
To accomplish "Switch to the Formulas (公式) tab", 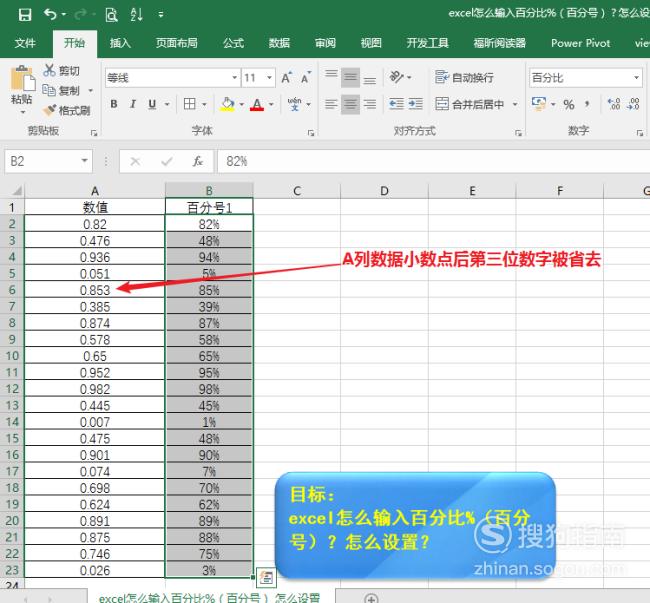I will [233, 43].
